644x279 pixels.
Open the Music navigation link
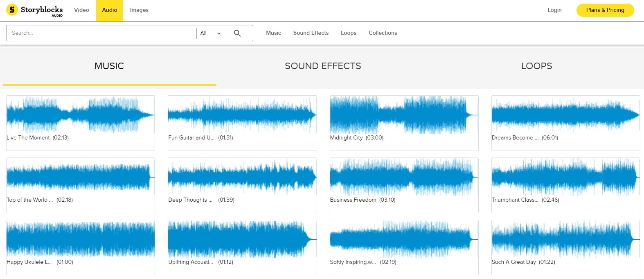(273, 33)
